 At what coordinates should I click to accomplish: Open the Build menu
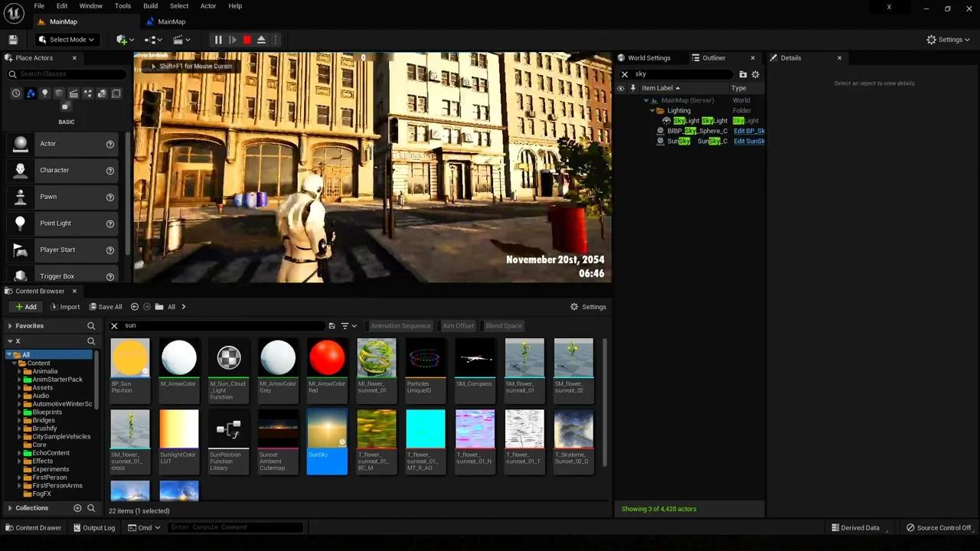(x=150, y=6)
